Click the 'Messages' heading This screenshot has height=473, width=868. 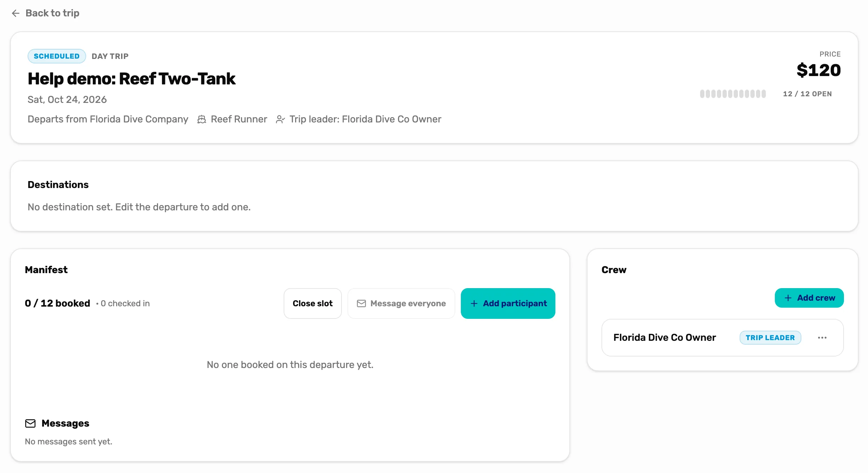tap(65, 423)
